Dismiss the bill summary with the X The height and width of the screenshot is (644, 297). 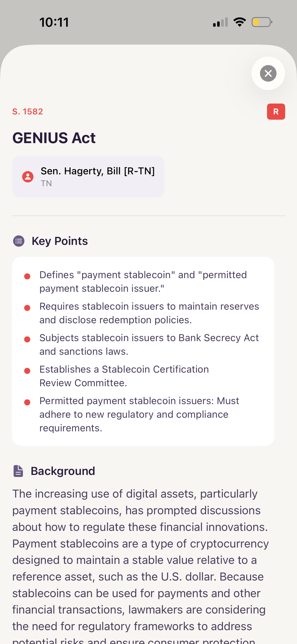click(268, 73)
